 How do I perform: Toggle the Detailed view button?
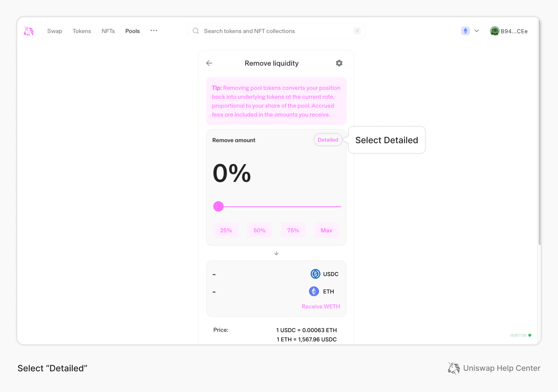(328, 140)
